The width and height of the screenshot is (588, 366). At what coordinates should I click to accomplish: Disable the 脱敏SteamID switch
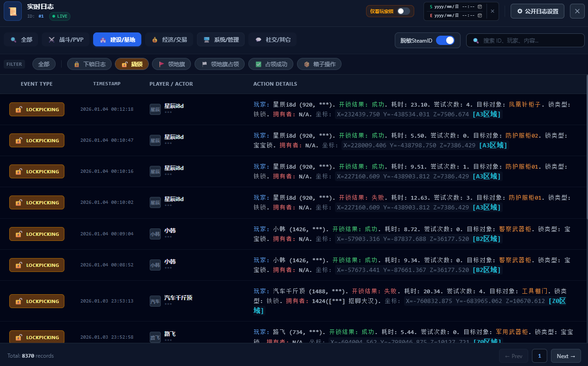446,40
